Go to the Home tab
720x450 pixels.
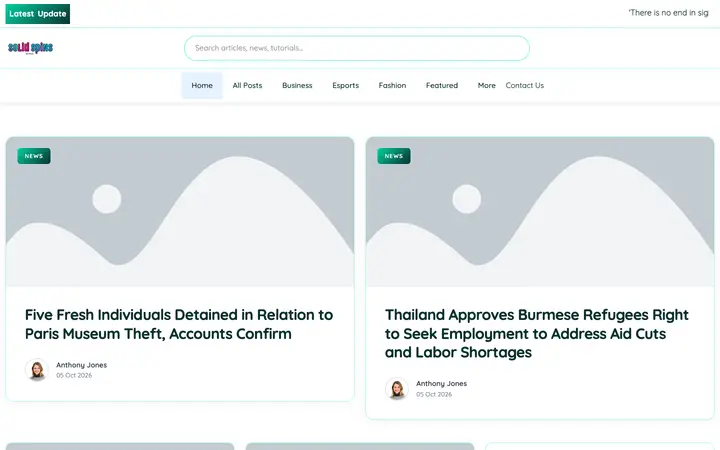[x=202, y=85]
